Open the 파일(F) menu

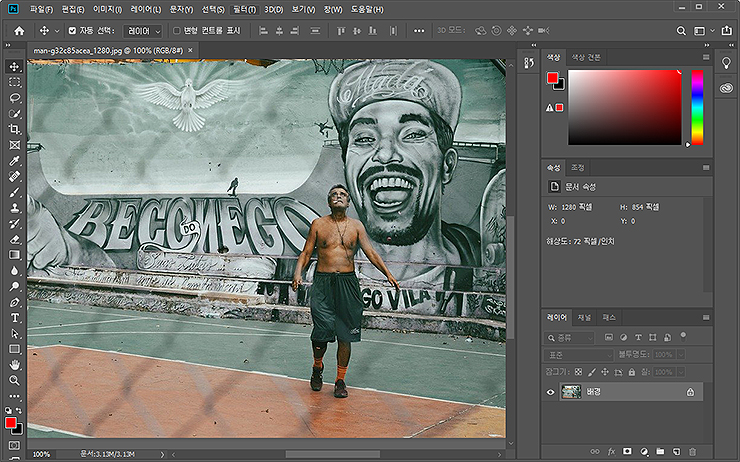coord(42,9)
